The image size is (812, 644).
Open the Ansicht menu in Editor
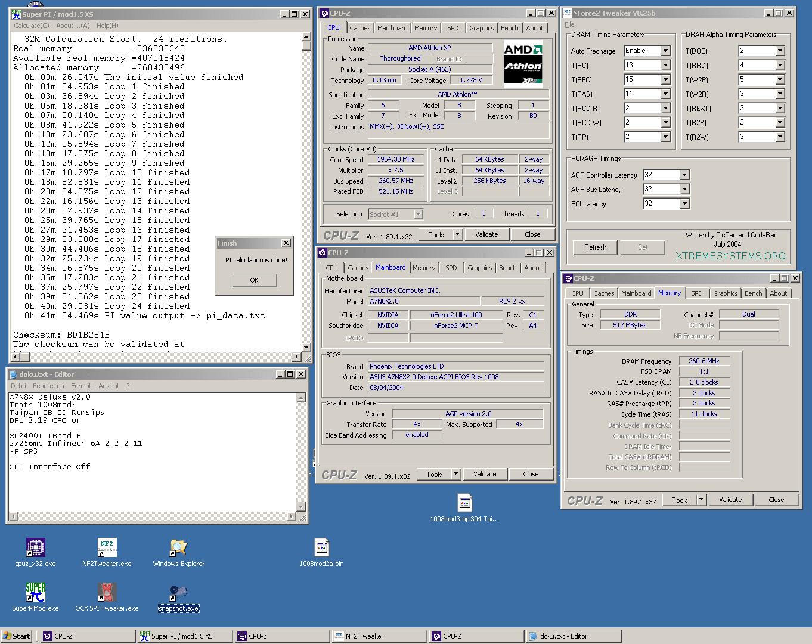pos(109,386)
